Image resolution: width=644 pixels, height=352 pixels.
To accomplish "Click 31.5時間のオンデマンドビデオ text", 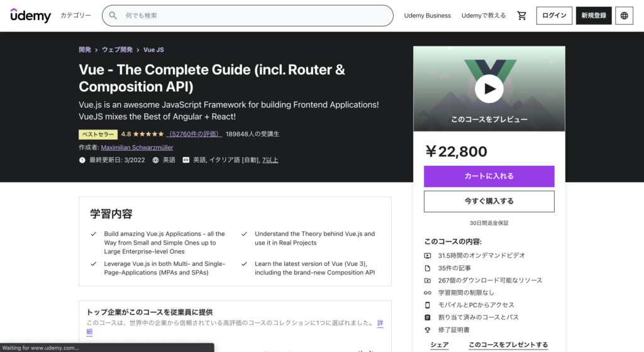I will coord(481,256).
